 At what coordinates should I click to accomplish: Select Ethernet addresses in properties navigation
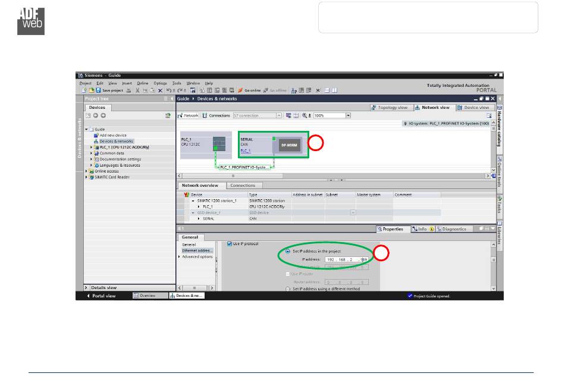197,251
